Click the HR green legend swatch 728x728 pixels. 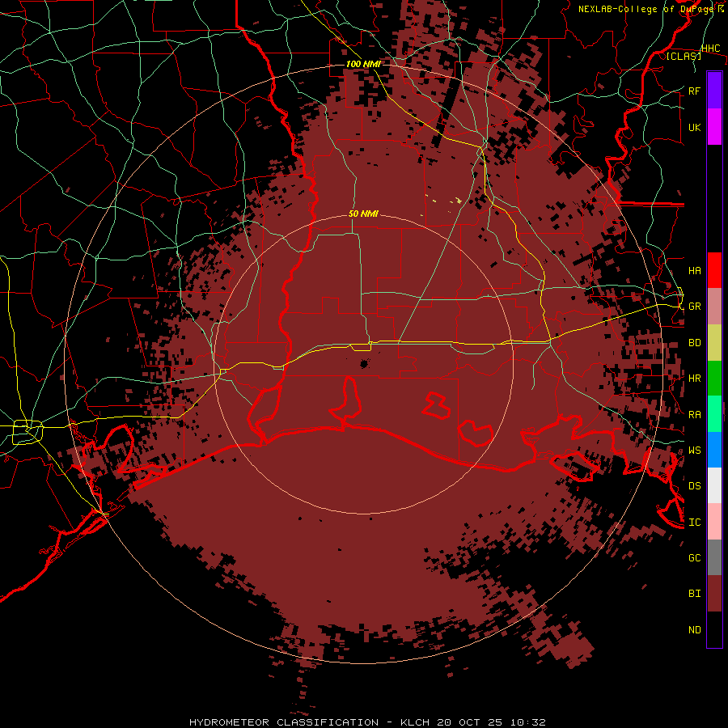714,379
